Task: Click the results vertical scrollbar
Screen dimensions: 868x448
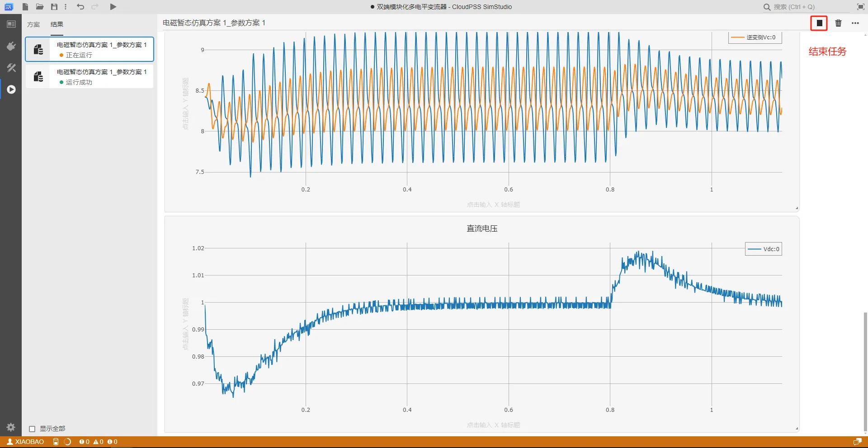Action: click(x=865, y=372)
